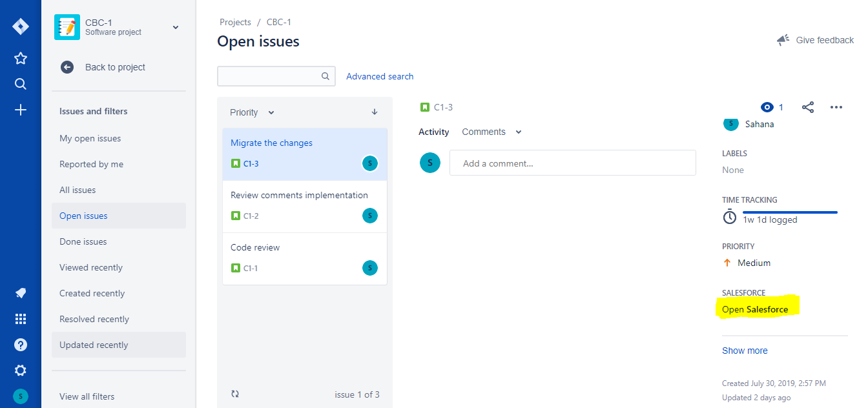Reverse sort order with the arrow icon

[375, 112]
